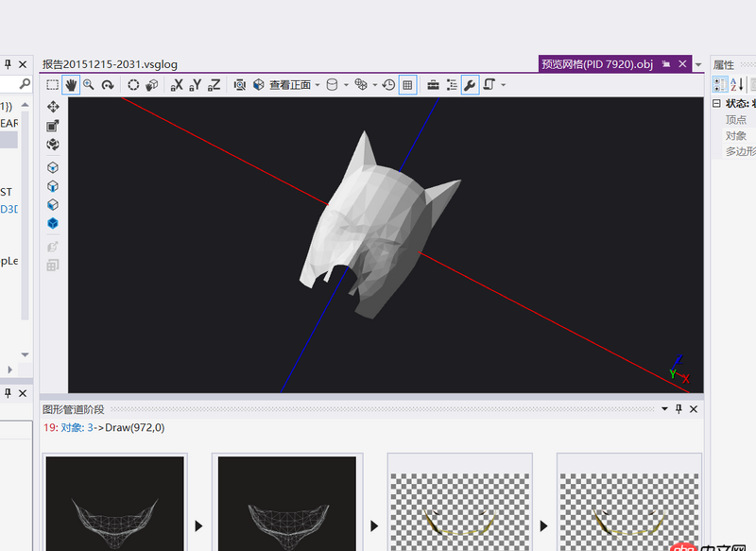Open the multi-cube icon dropdown arrow

click(x=374, y=85)
